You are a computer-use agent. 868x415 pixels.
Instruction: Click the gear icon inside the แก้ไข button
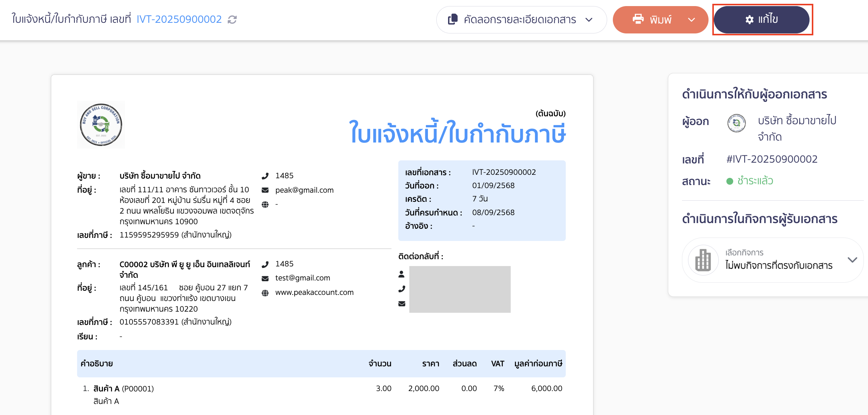pyautogui.click(x=748, y=20)
